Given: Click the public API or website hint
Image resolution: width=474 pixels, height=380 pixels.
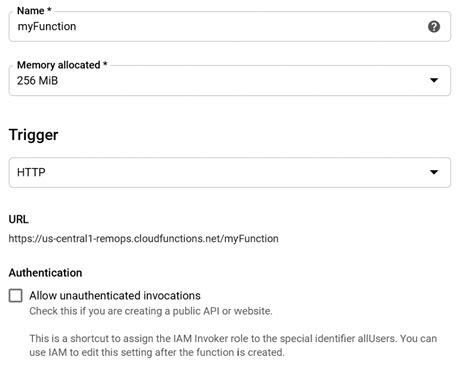Looking at the screenshot, I should tap(151, 311).
